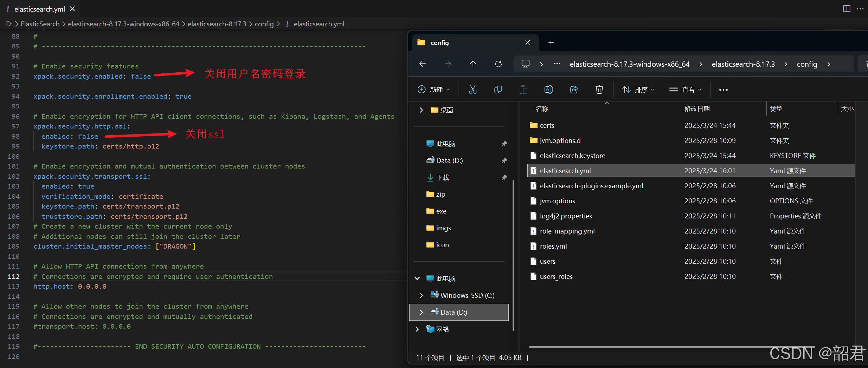Click the Share icon in Explorer toolbar
Viewport: 868px width, 368px height.
click(574, 90)
